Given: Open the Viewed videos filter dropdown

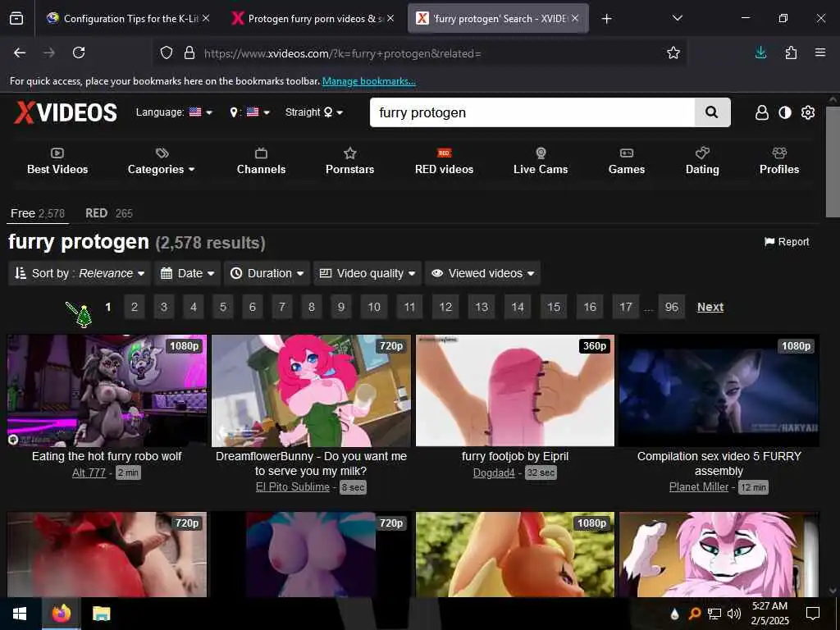Looking at the screenshot, I should [x=482, y=273].
